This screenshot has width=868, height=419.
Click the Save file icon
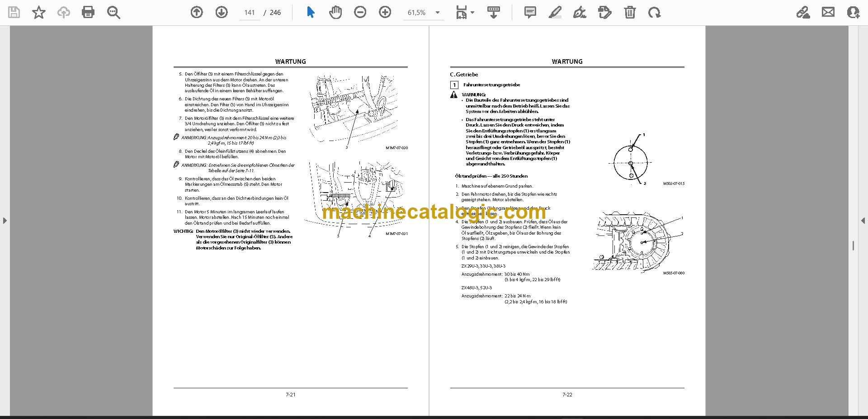pyautogui.click(x=14, y=12)
